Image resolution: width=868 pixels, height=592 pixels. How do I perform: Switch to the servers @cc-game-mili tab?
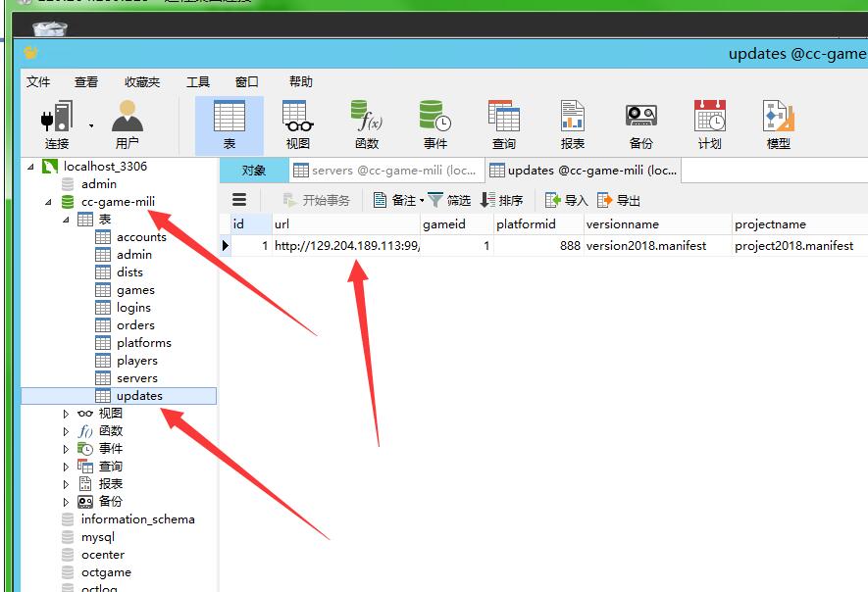click(385, 171)
